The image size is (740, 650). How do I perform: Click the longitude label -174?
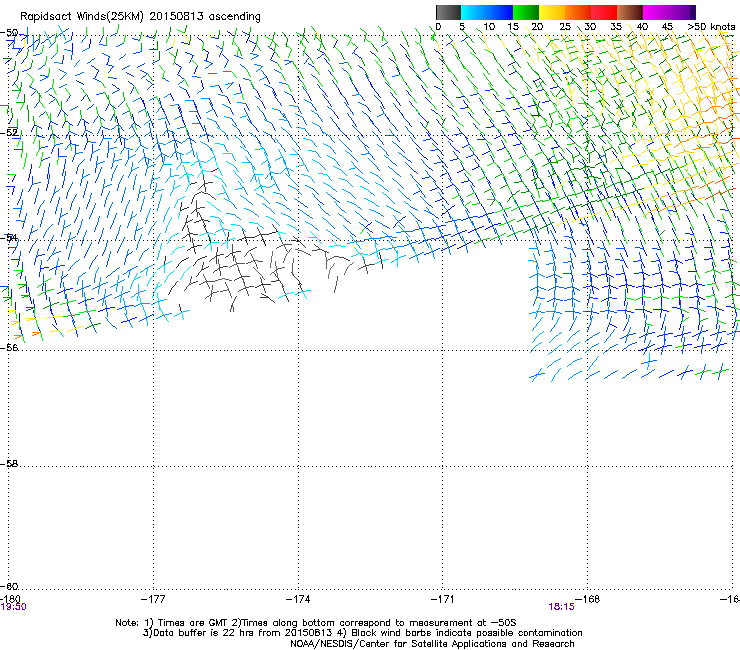pyautogui.click(x=298, y=599)
